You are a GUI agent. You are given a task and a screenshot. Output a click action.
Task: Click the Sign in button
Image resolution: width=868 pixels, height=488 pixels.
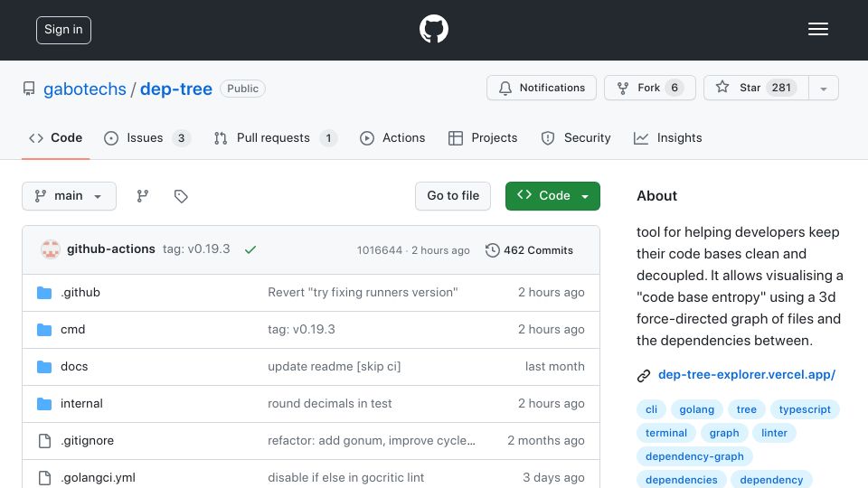(x=63, y=30)
